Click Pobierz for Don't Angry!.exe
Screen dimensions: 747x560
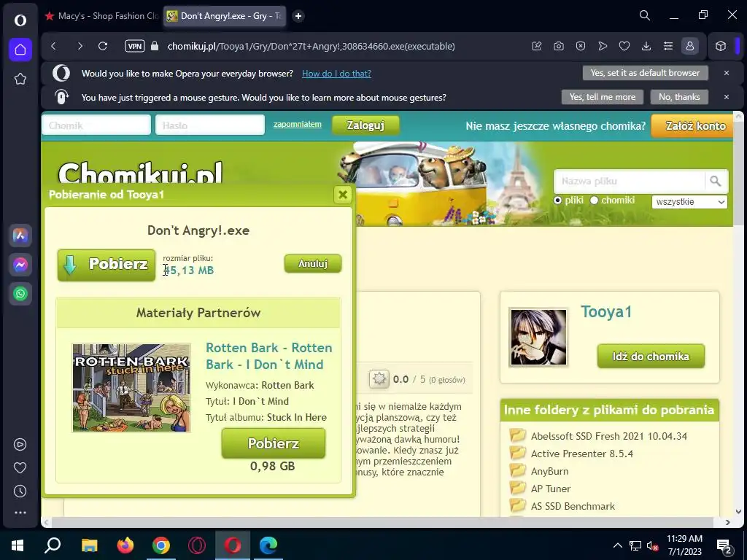pos(107,265)
